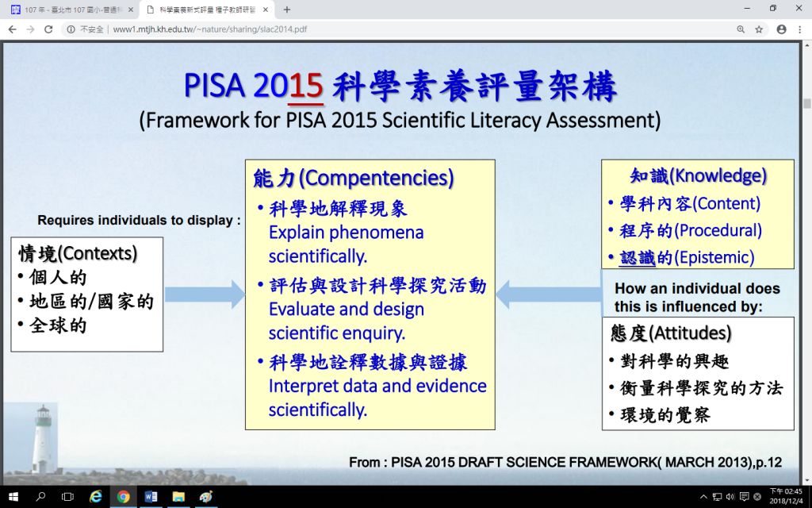Open the Windows Start menu

click(12, 497)
